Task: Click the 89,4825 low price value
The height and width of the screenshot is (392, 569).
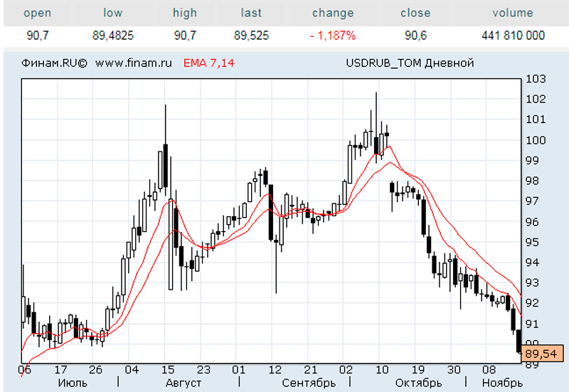Action: [113, 35]
